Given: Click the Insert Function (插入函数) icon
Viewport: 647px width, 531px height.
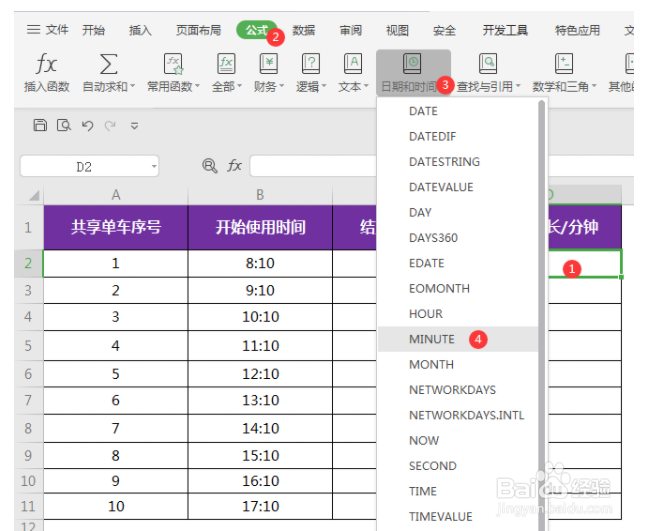Looking at the screenshot, I should [x=46, y=65].
